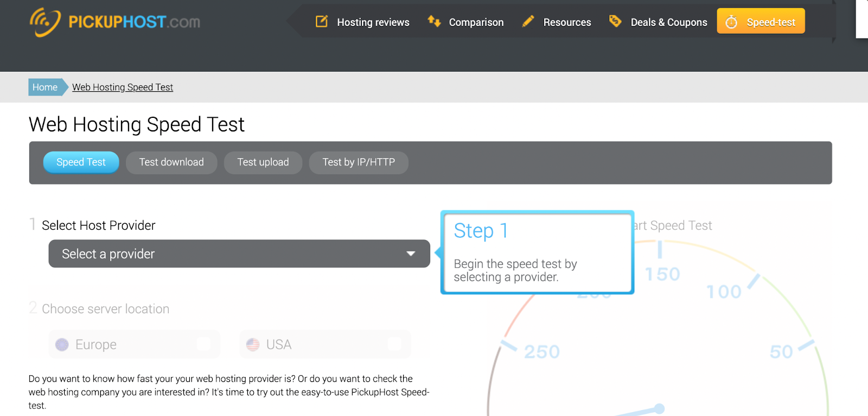Click the USA flag icon
The width and height of the screenshot is (868, 416).
tap(253, 344)
